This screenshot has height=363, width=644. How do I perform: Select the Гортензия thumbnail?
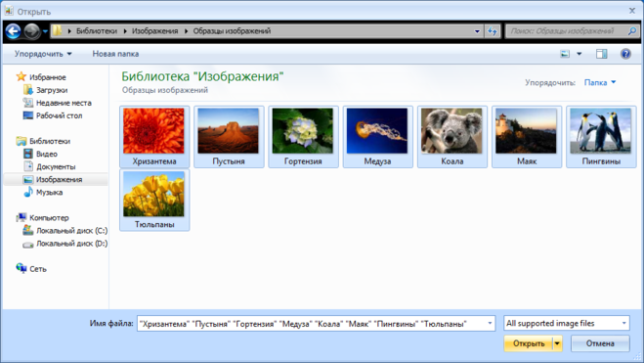pyautogui.click(x=303, y=136)
